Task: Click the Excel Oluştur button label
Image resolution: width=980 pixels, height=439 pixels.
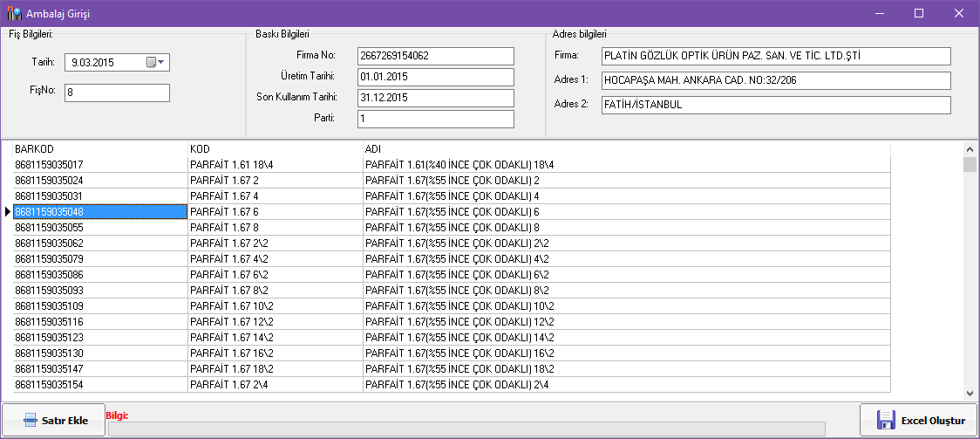Action: pyautogui.click(x=933, y=421)
